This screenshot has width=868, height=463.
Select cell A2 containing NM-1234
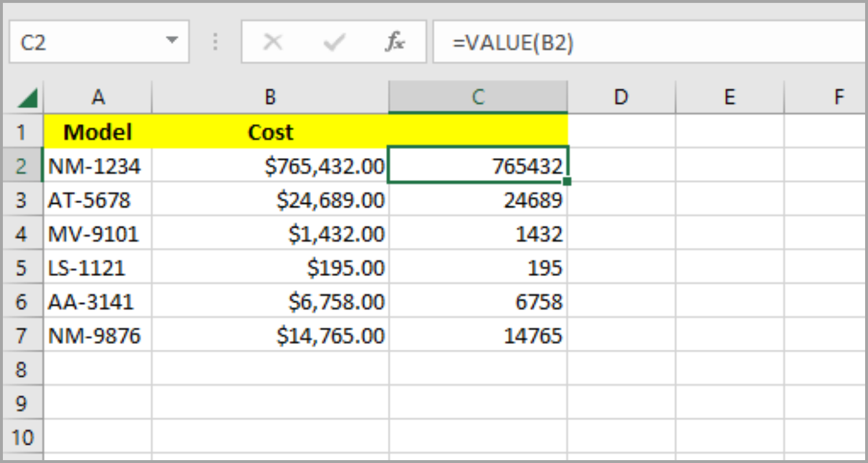[98, 166]
